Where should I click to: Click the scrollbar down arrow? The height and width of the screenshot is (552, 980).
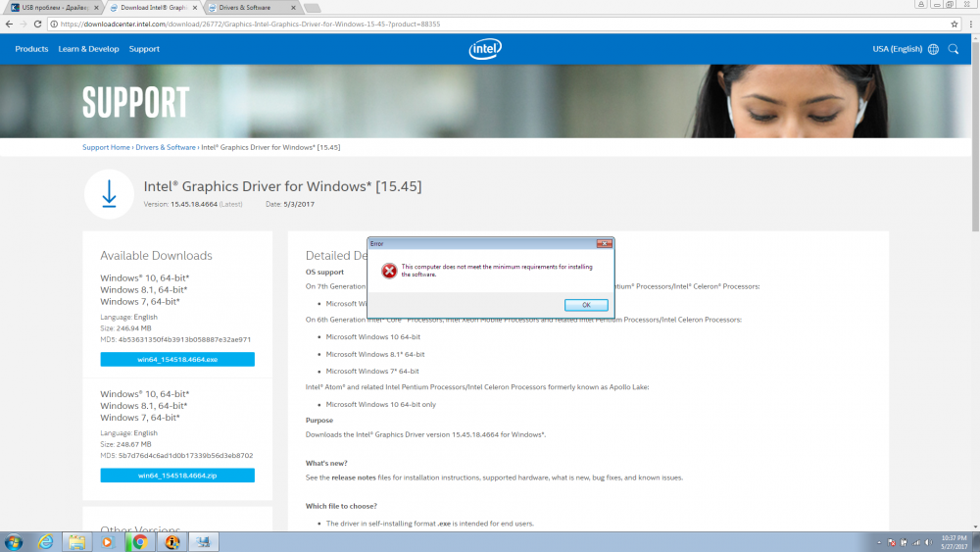pos(975,527)
